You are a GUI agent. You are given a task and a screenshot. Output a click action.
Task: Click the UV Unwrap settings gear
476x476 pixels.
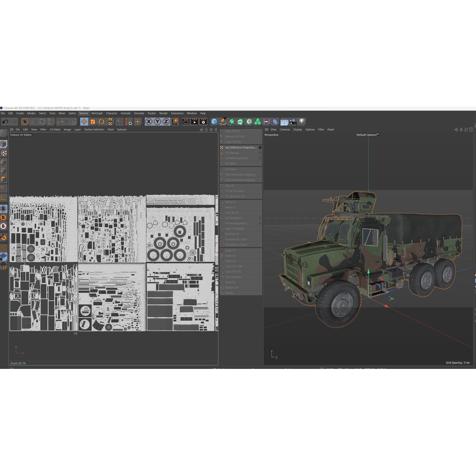[x=260, y=152]
